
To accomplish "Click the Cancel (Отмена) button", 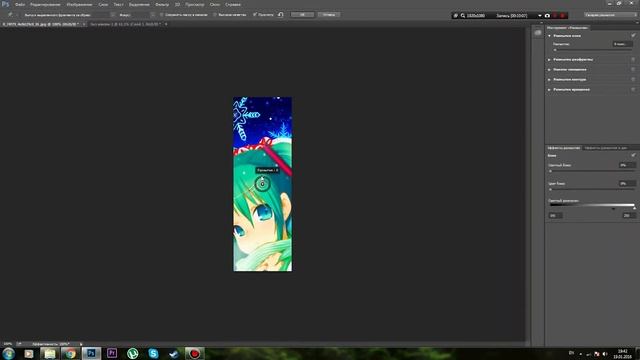I will (x=329, y=15).
